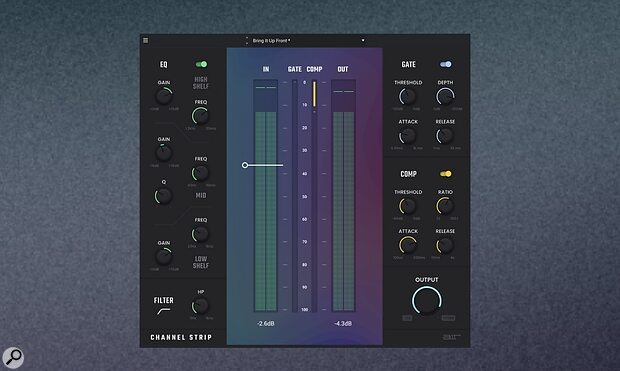Disable the Gate section switch
Viewport: 620px width, 371px height.
click(x=445, y=64)
